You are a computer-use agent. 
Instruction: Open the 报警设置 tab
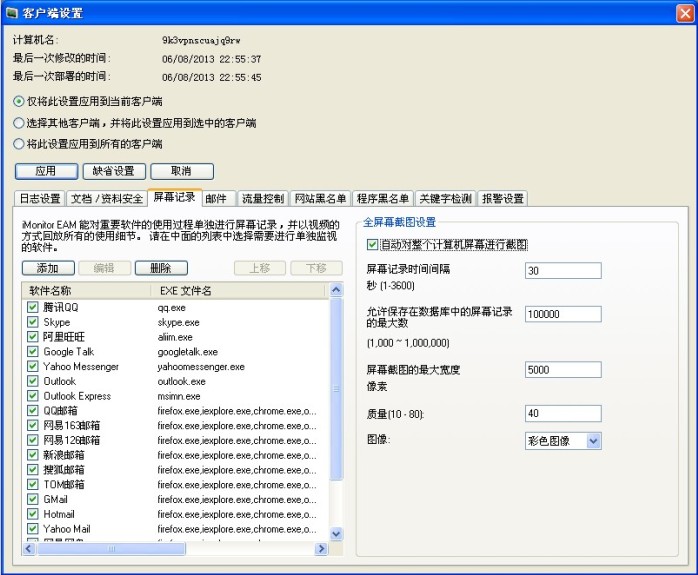coord(503,198)
